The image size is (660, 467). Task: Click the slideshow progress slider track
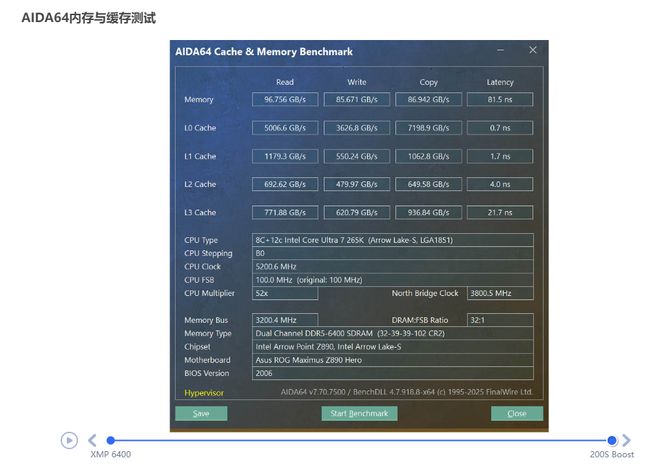(361, 440)
